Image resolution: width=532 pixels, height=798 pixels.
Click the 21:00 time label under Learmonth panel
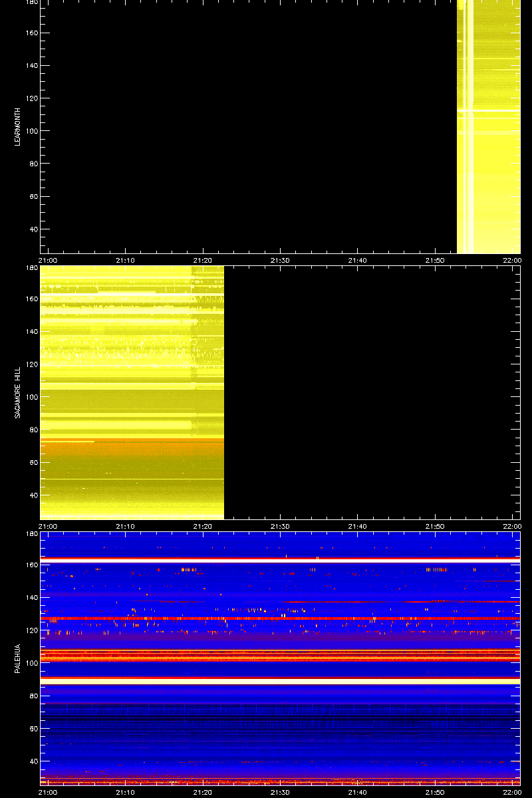pos(48,260)
